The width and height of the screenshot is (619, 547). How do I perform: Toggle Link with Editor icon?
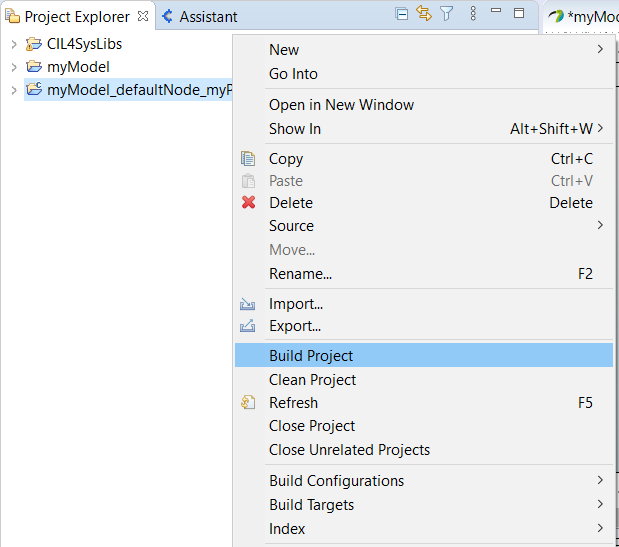(424, 14)
